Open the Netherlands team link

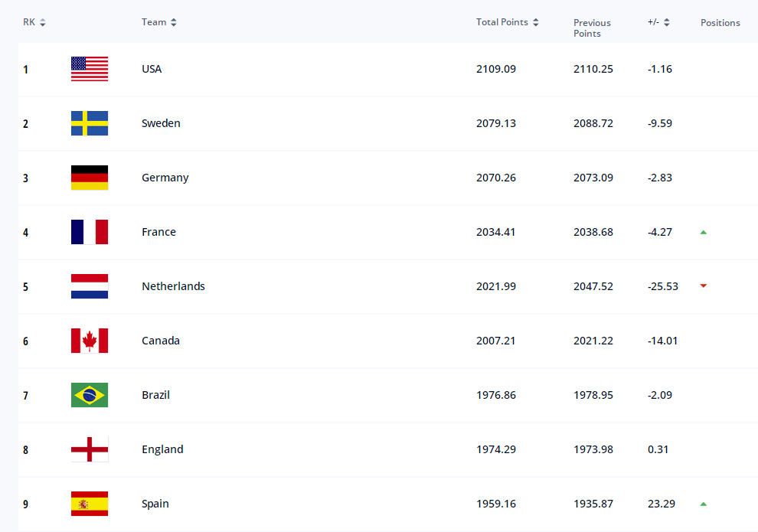tap(173, 286)
